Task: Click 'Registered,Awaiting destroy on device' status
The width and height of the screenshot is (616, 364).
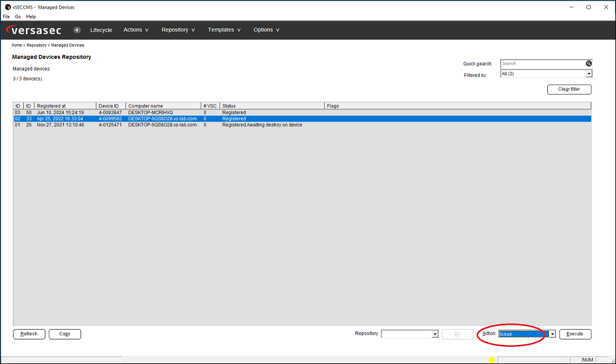Action: (262, 125)
